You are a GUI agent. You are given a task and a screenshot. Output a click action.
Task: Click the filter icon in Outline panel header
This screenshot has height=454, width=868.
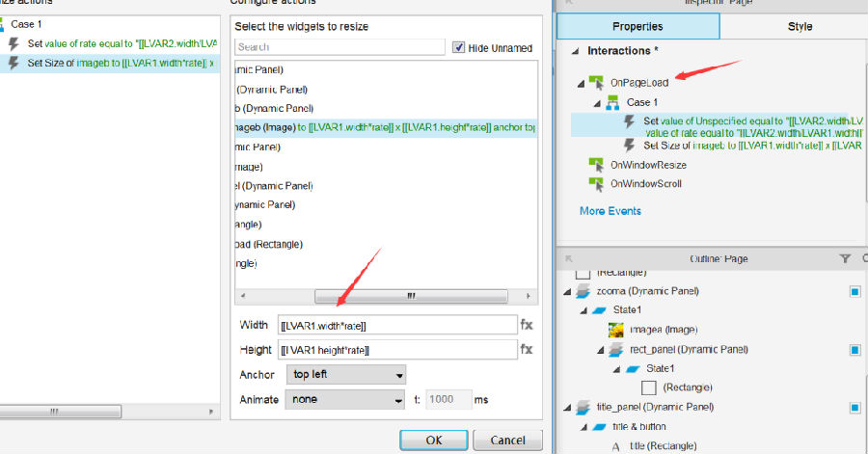tap(845, 258)
